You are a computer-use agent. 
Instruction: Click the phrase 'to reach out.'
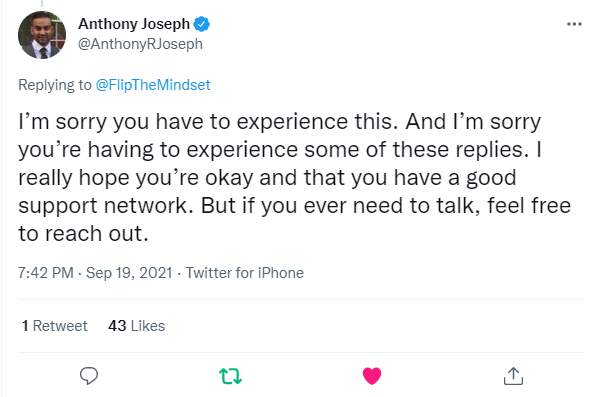click(83, 233)
